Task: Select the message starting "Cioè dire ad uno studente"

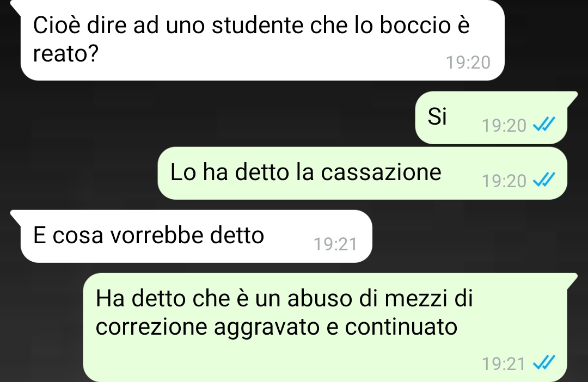Action: click(x=262, y=40)
